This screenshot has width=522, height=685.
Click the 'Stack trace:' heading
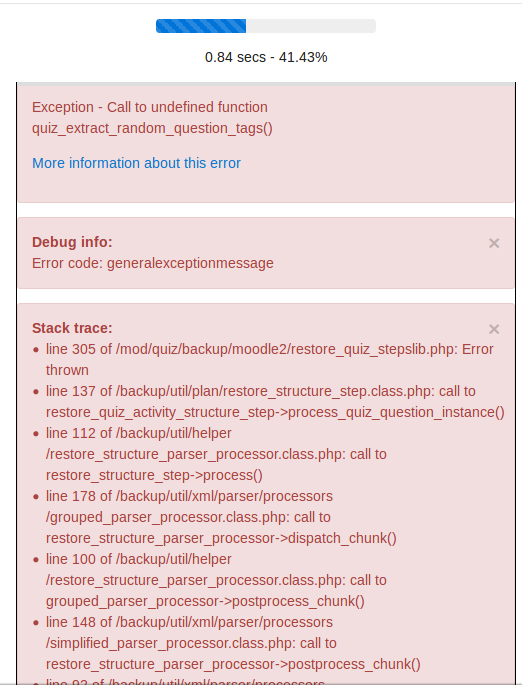point(72,328)
